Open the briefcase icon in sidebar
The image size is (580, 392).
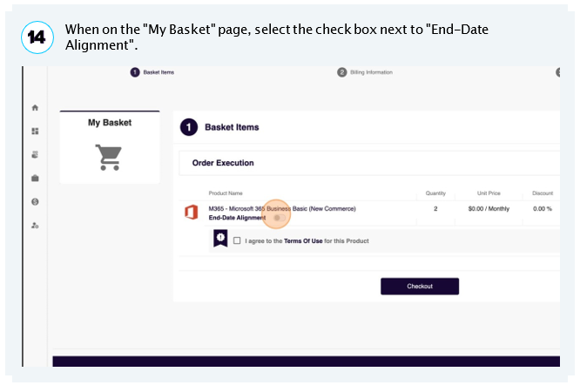[x=35, y=179]
